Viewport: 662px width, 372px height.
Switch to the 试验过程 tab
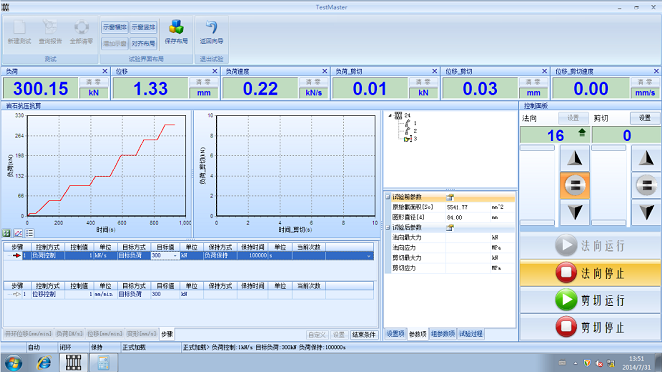tap(471, 334)
